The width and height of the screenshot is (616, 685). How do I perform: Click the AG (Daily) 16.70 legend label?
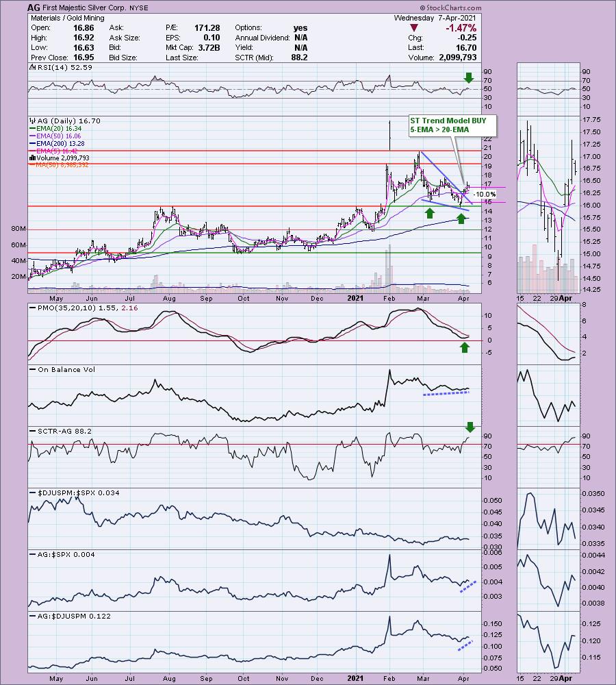click(69, 121)
